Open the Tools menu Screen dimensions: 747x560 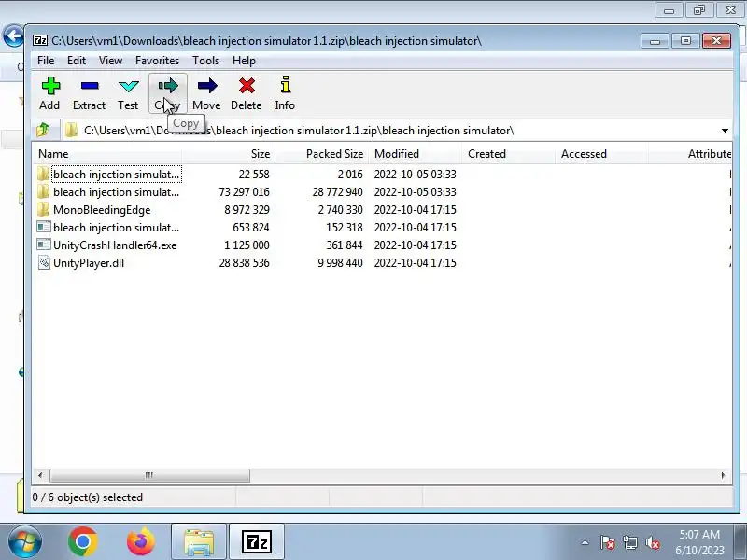click(205, 61)
